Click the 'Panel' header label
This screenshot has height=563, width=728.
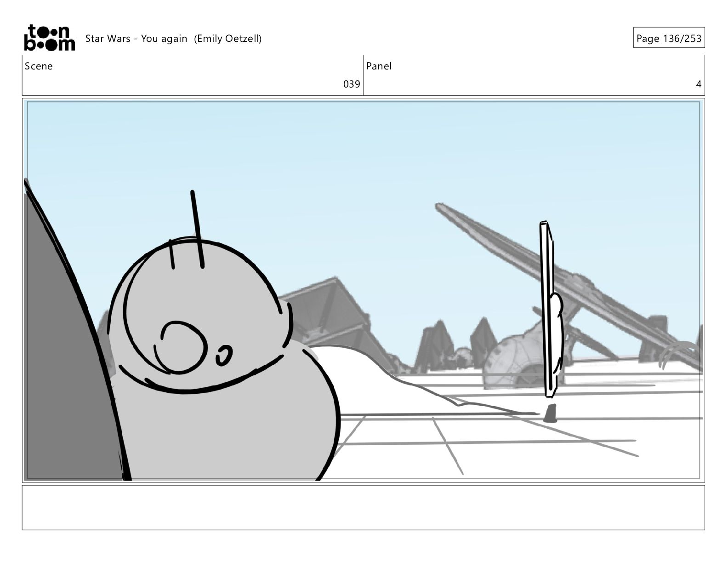pyautogui.click(x=379, y=66)
